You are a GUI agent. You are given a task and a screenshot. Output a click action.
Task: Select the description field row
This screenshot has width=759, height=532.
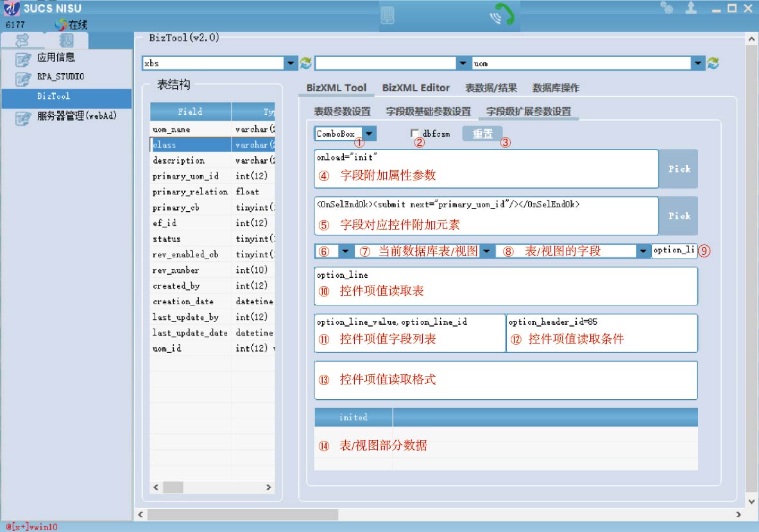pos(212,160)
